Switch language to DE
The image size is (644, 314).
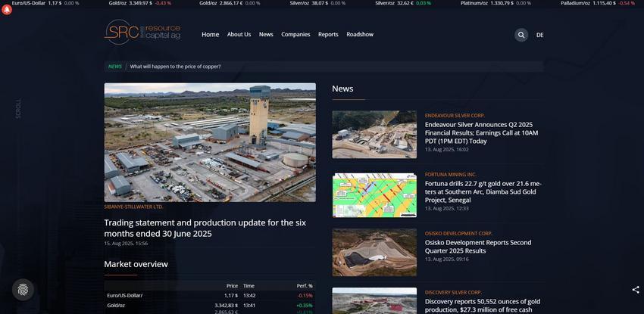pyautogui.click(x=540, y=35)
